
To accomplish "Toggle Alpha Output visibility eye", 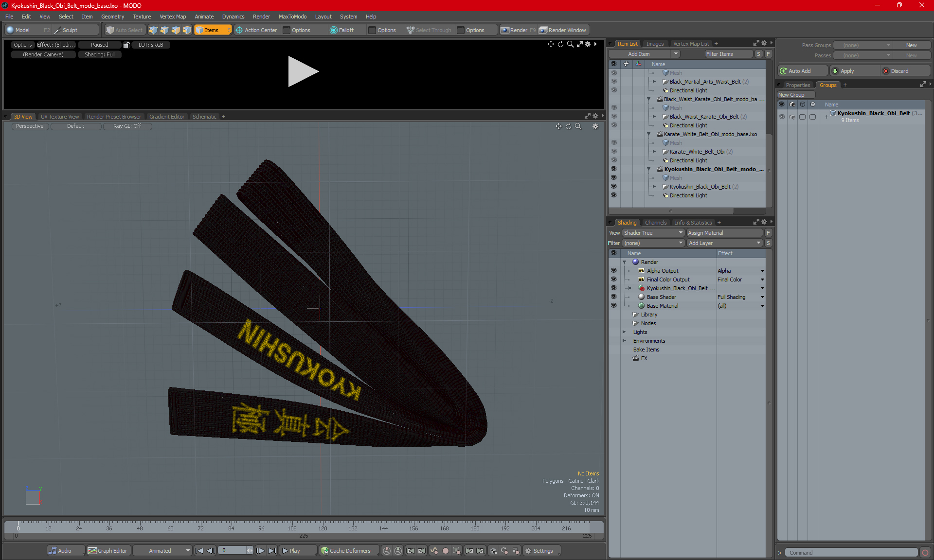I will point(613,271).
